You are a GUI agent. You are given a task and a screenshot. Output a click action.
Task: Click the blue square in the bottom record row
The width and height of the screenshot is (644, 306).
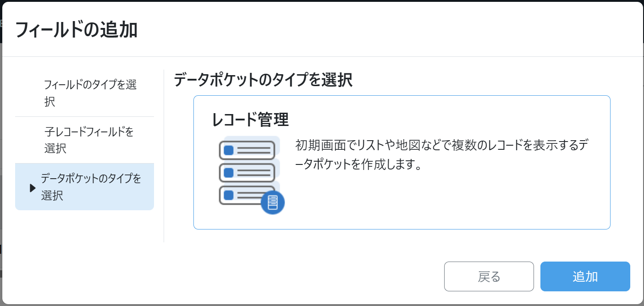tap(228, 195)
